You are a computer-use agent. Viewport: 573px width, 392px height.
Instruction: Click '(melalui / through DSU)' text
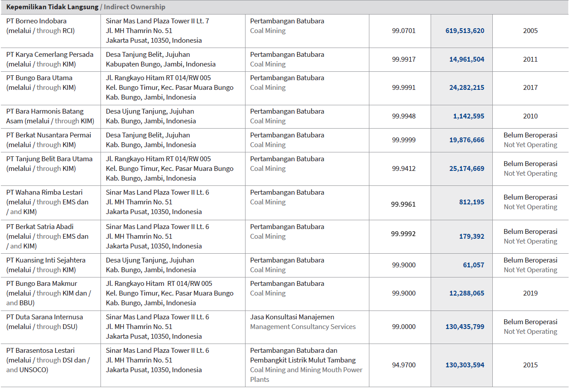(x=42, y=327)
